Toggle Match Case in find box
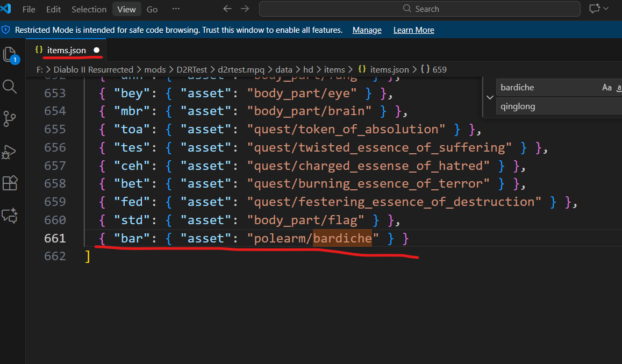The height and width of the screenshot is (364, 622). click(607, 88)
